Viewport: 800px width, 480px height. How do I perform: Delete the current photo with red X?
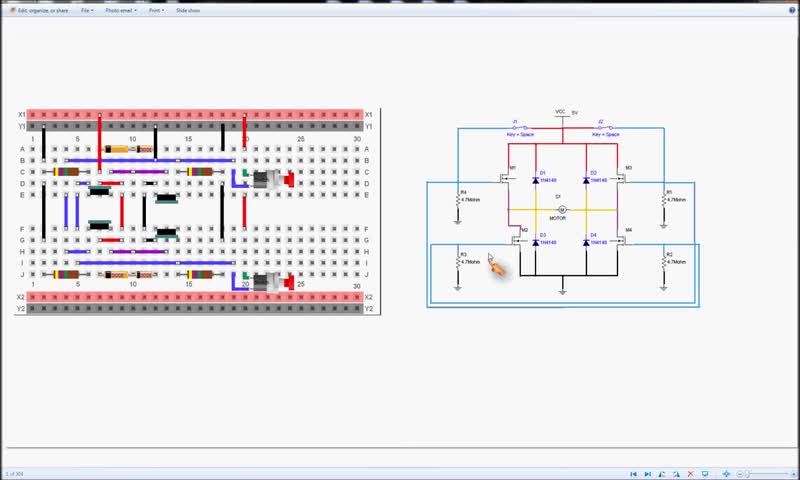tap(690, 474)
